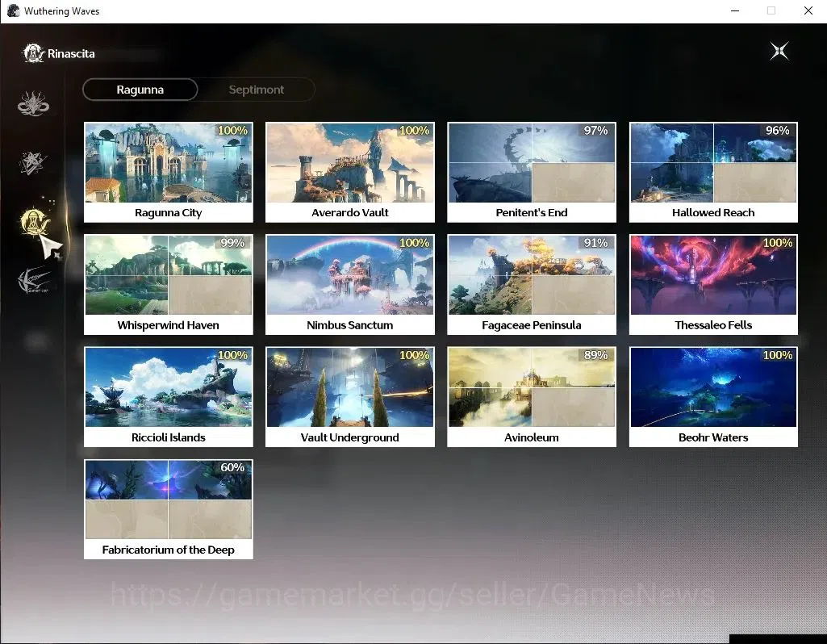
Task: Click the 100% badge on Ragunna City
Action: click(232, 130)
